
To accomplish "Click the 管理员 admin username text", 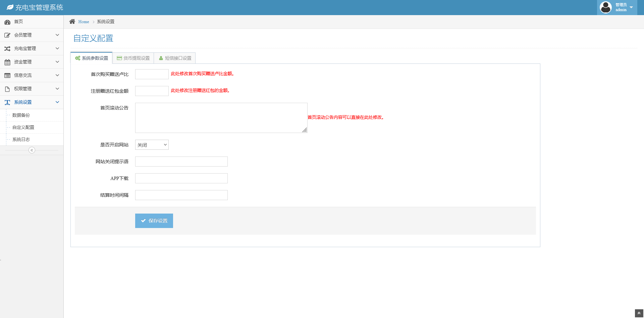I will (x=621, y=5).
